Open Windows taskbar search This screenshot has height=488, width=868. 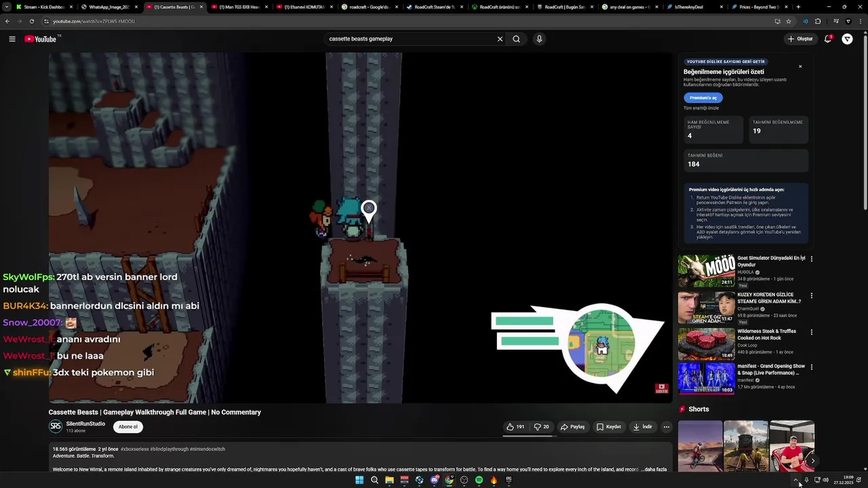[374, 480]
